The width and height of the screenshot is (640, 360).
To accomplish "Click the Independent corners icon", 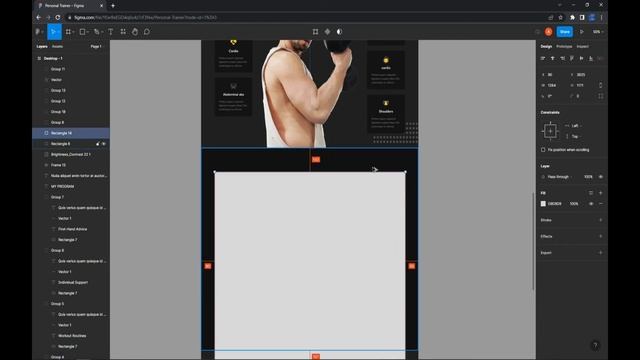I will (x=600, y=96).
